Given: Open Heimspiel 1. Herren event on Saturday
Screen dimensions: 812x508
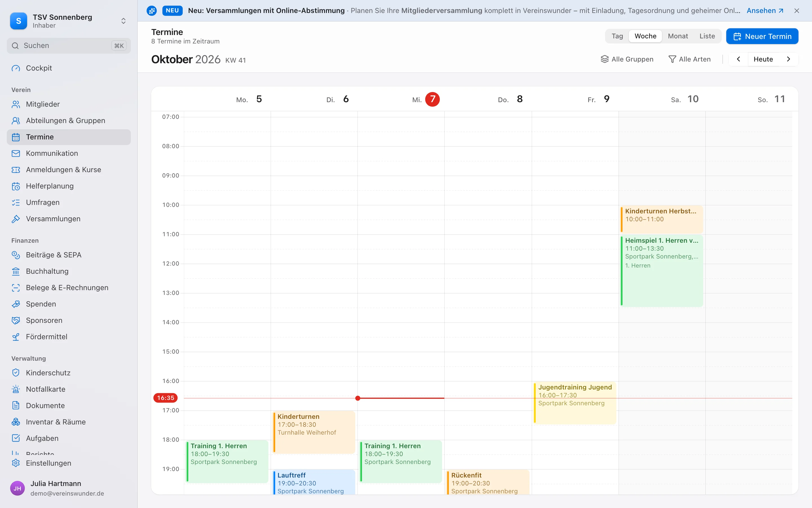Looking at the screenshot, I should pos(662,271).
